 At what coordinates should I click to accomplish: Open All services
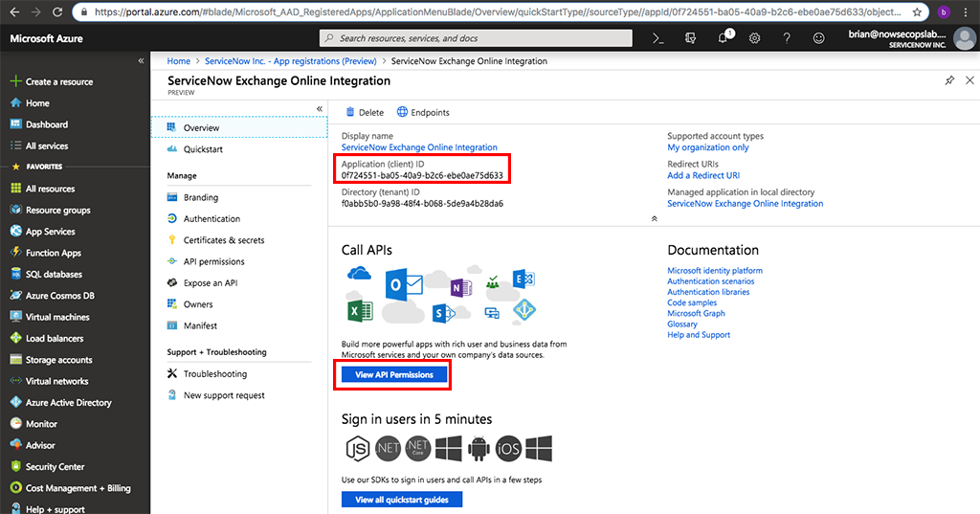pos(39,145)
